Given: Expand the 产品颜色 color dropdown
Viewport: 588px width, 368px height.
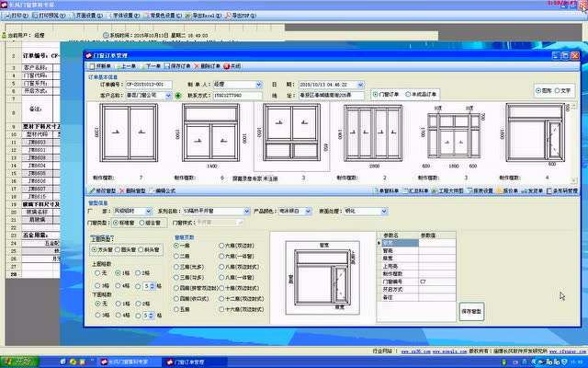Looking at the screenshot, I should tap(308, 212).
